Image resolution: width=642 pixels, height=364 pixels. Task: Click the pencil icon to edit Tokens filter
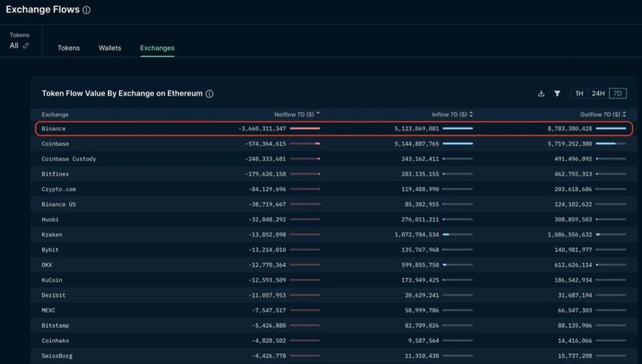[x=26, y=45]
